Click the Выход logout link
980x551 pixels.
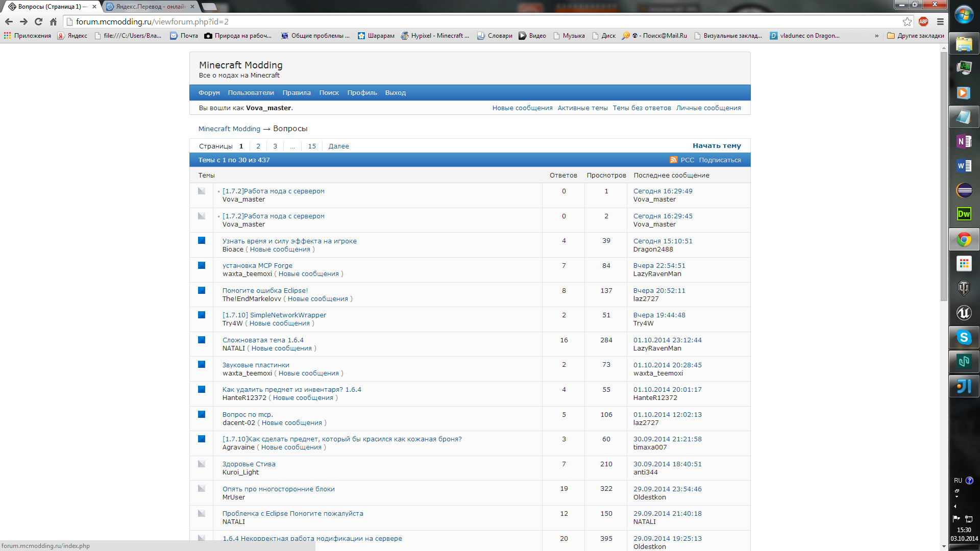395,93
